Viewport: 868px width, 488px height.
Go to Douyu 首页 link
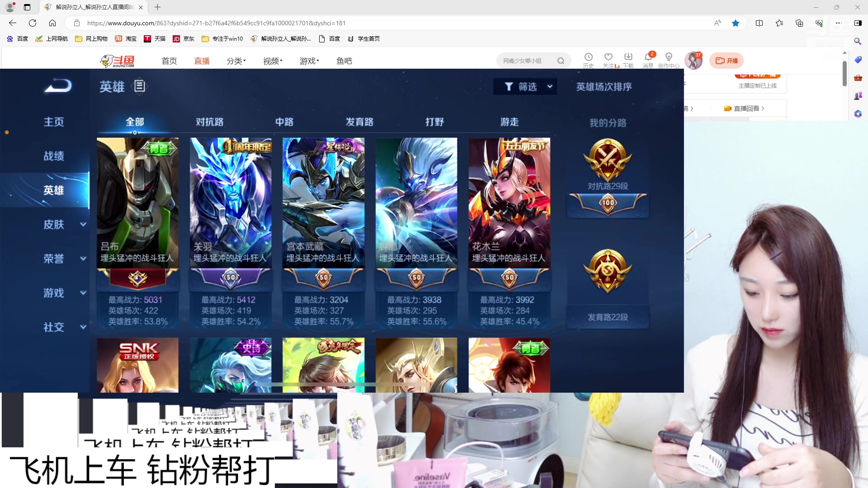169,61
